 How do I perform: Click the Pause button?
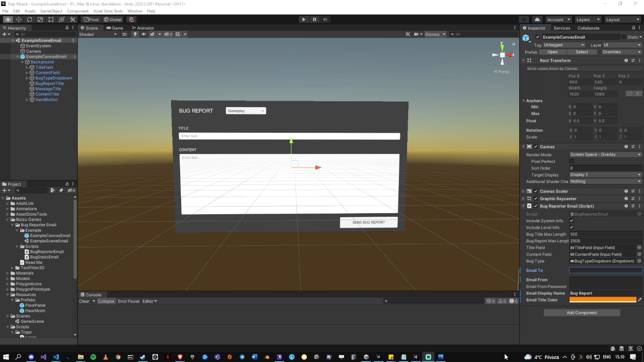pos(314,20)
